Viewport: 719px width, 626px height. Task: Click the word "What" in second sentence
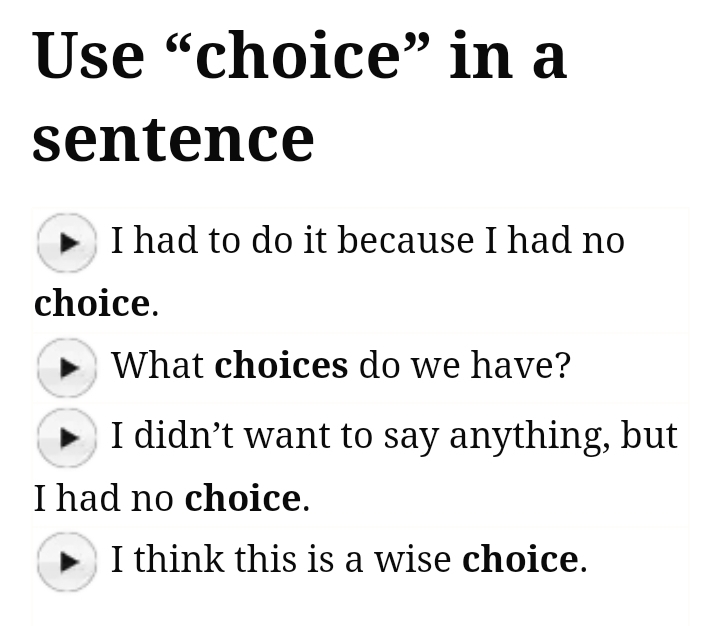(157, 366)
